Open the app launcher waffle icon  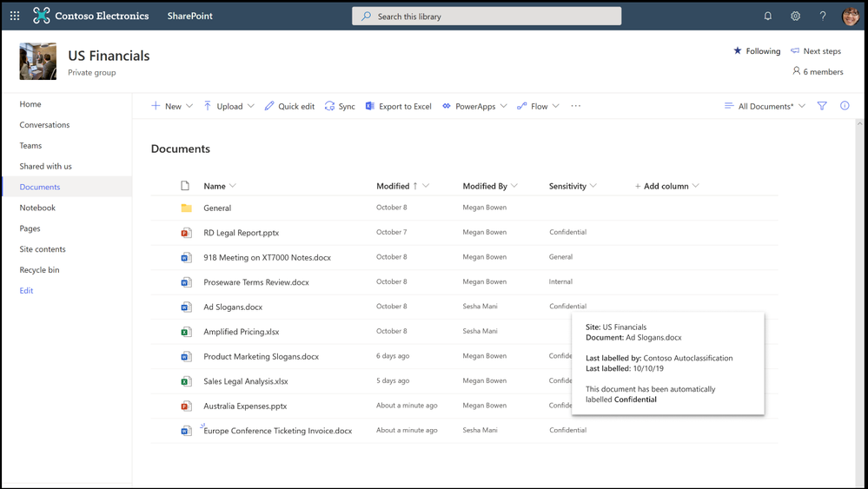click(15, 16)
